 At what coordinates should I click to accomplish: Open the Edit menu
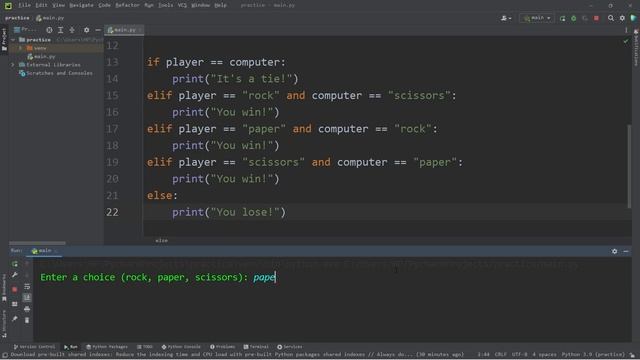(x=41, y=5)
